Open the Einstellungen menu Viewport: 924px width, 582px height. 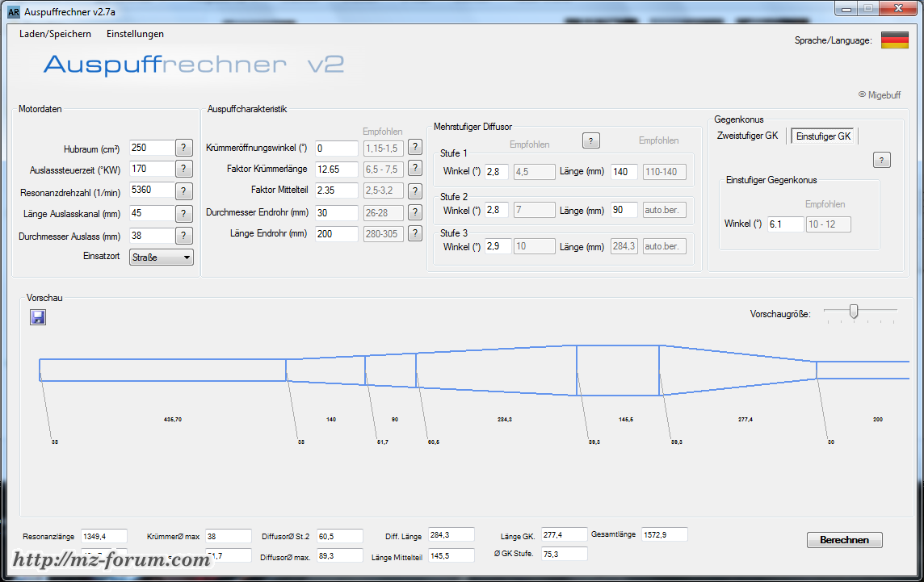coord(135,34)
